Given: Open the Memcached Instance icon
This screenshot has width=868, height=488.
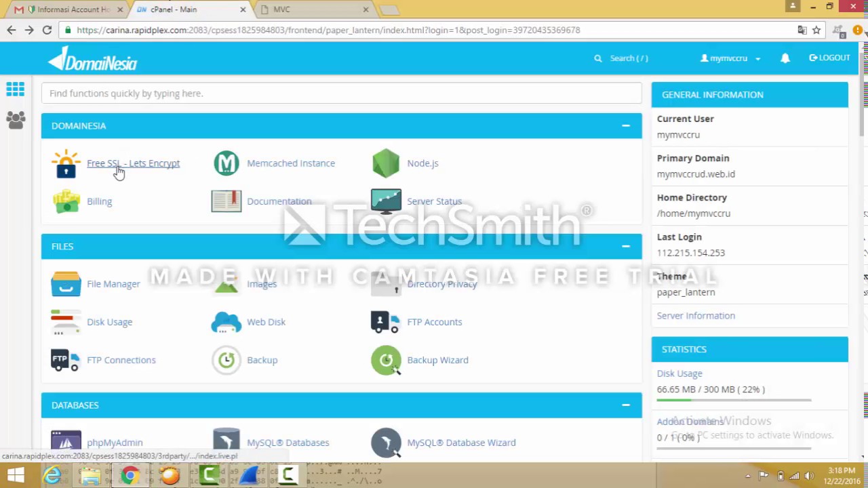Looking at the screenshot, I should [x=226, y=163].
